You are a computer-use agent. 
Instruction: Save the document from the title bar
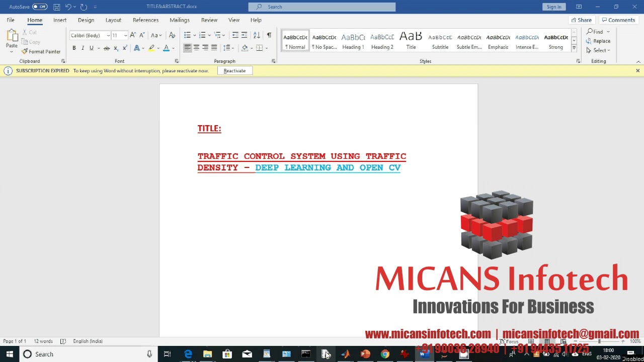56,7
